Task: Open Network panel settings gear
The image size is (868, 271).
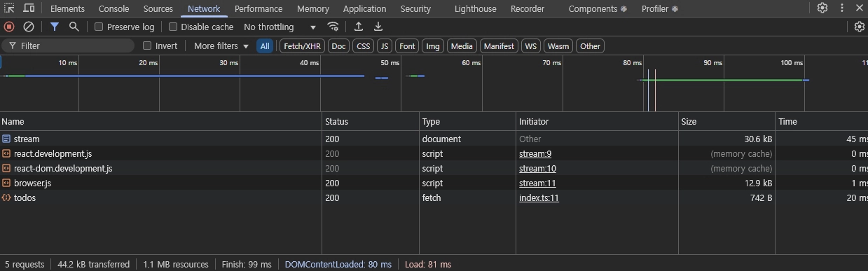Action: [x=860, y=27]
